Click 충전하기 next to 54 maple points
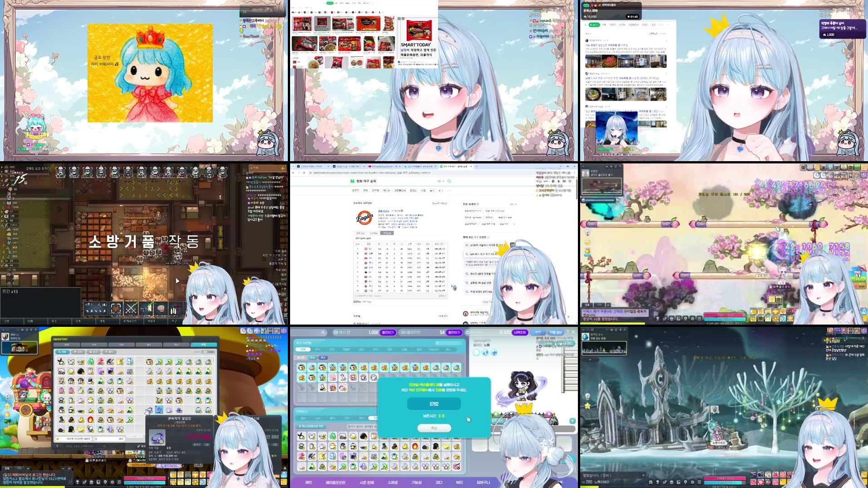 pos(454,332)
